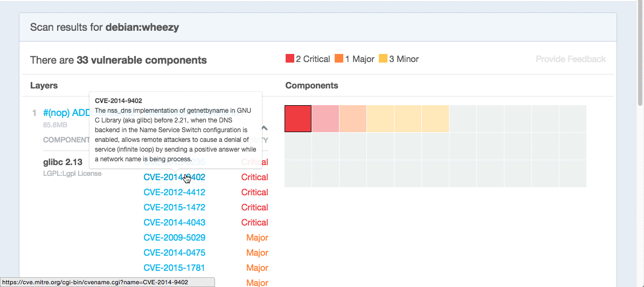Click the yellow Minor legend square
The height and width of the screenshot is (287, 644).
(x=383, y=59)
